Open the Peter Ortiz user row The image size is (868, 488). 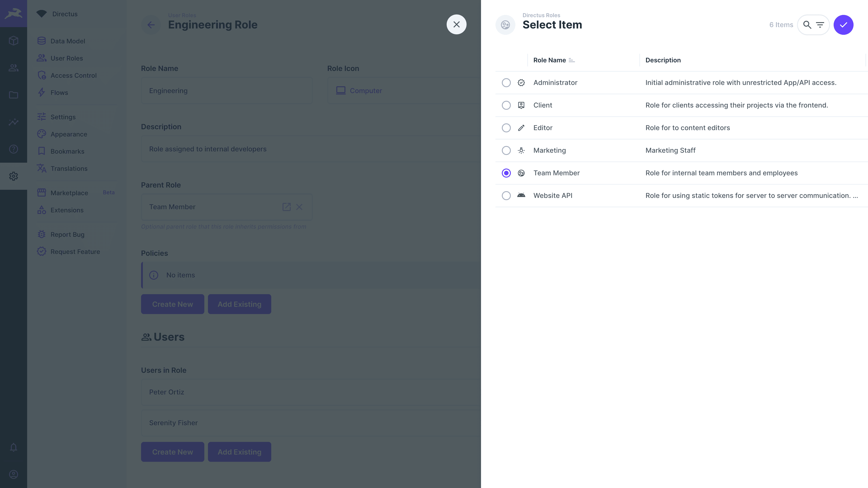click(311, 392)
